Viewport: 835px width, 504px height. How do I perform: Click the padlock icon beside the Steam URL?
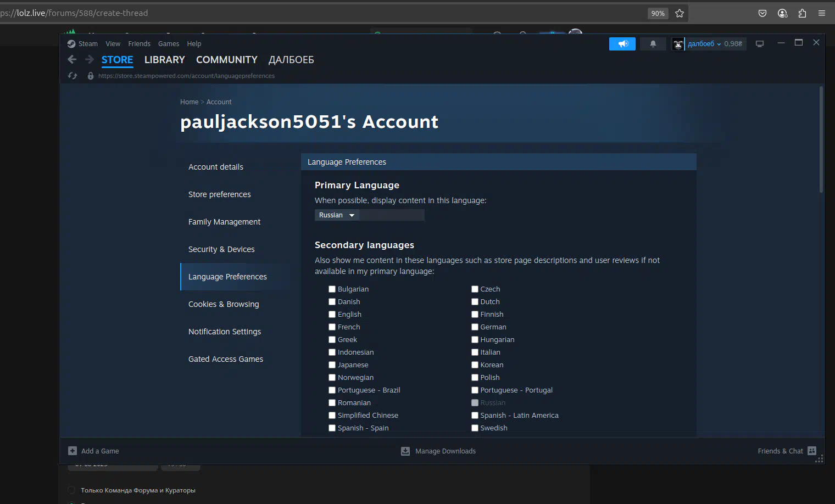(91, 76)
